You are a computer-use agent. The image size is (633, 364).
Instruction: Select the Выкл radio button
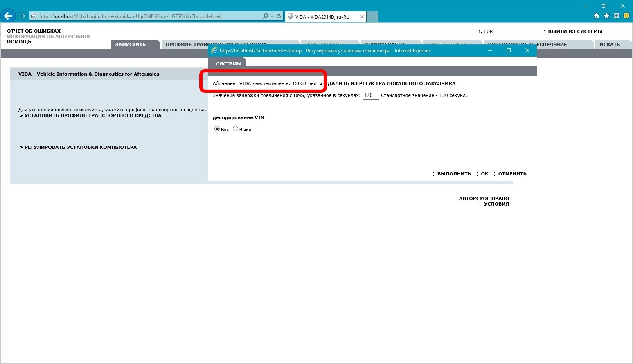(x=235, y=129)
